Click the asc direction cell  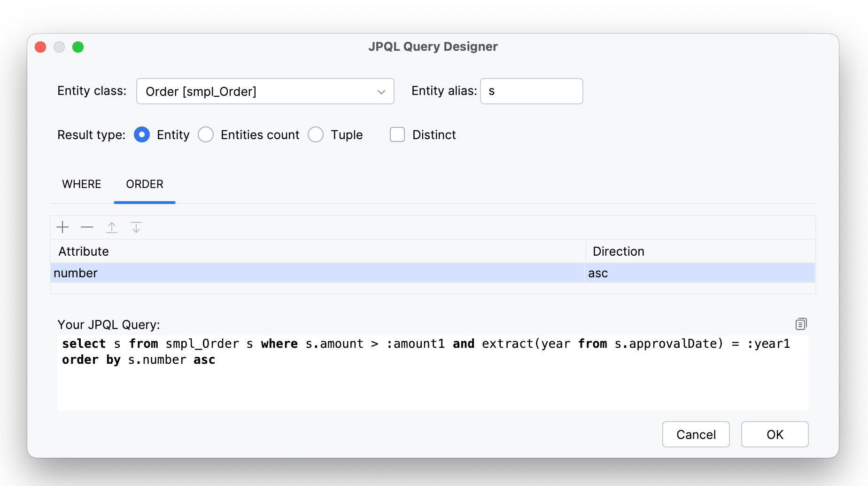point(699,273)
